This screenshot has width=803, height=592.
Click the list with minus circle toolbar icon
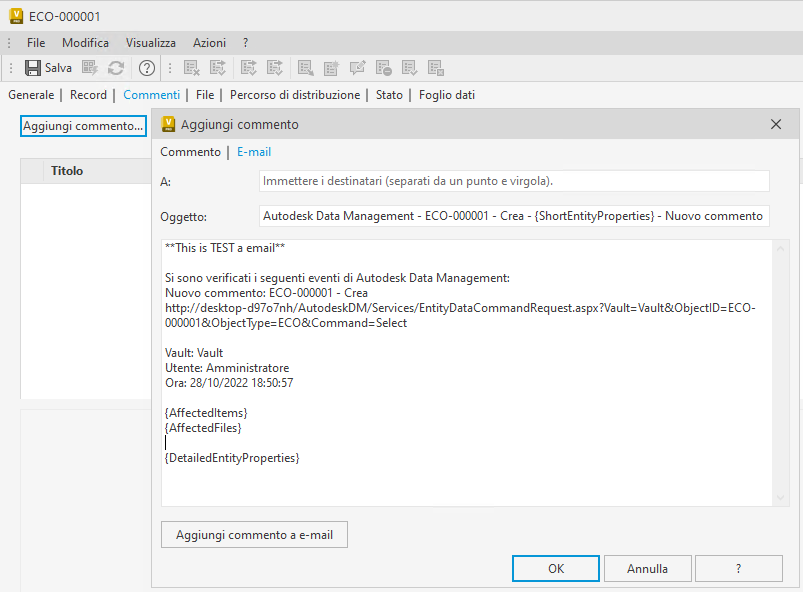(384, 68)
